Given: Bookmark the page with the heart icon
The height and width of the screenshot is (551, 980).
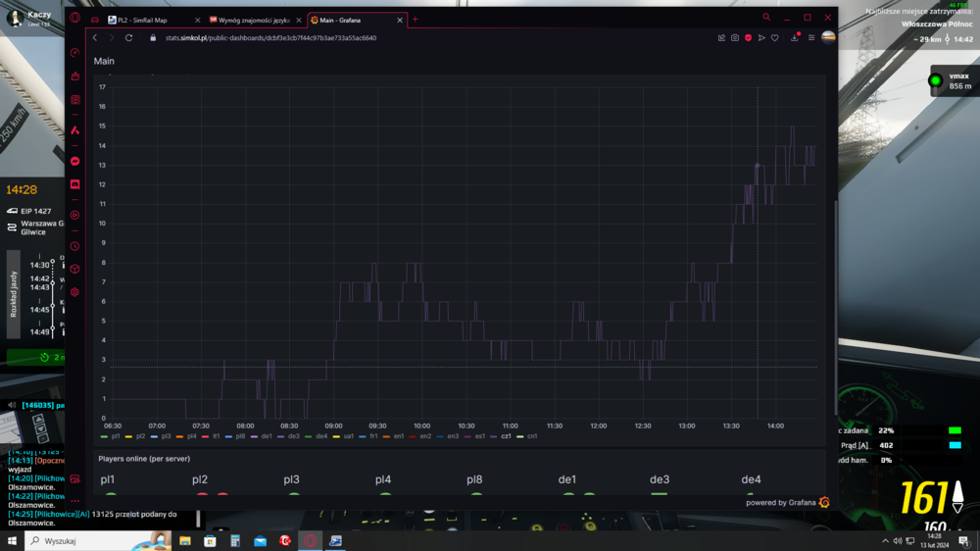Looking at the screenshot, I should 774,38.
